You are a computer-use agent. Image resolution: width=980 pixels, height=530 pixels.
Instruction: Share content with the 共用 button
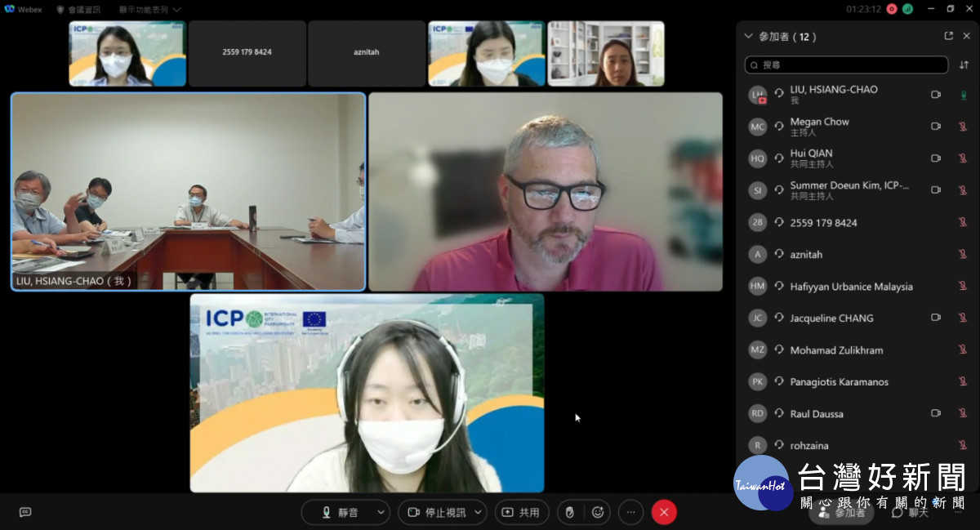[521, 512]
